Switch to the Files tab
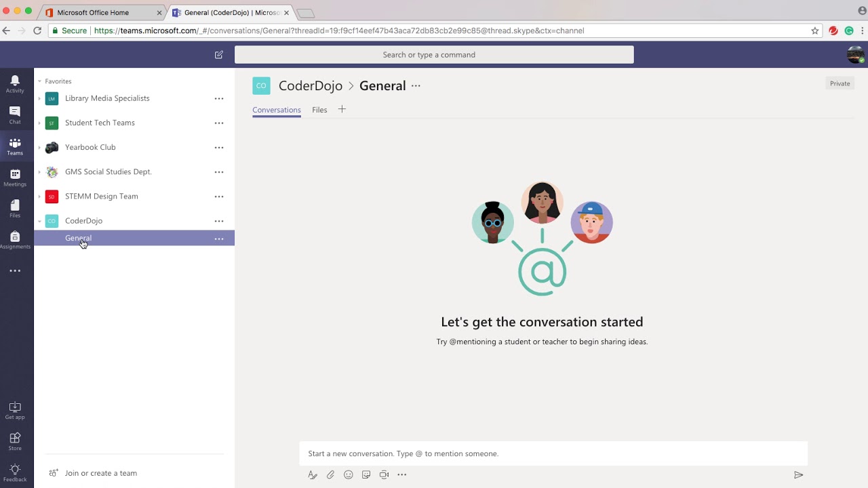Image resolution: width=868 pixels, height=488 pixels. pyautogui.click(x=319, y=110)
